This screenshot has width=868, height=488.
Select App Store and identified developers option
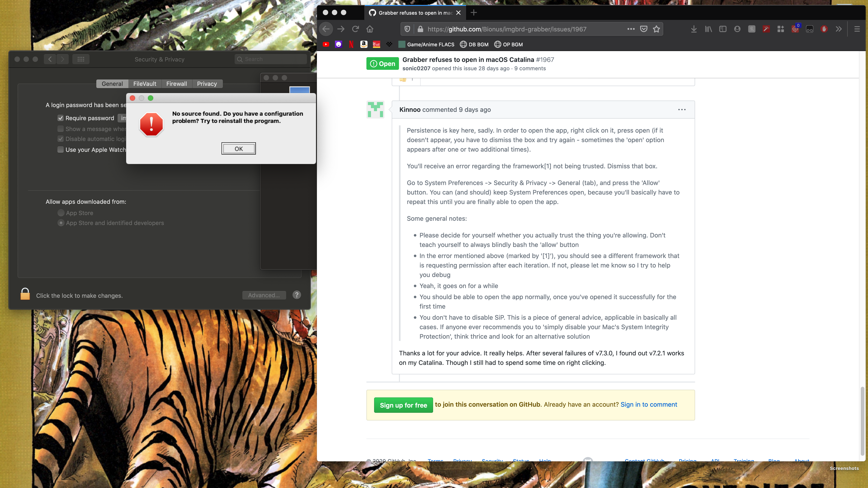coord(61,223)
